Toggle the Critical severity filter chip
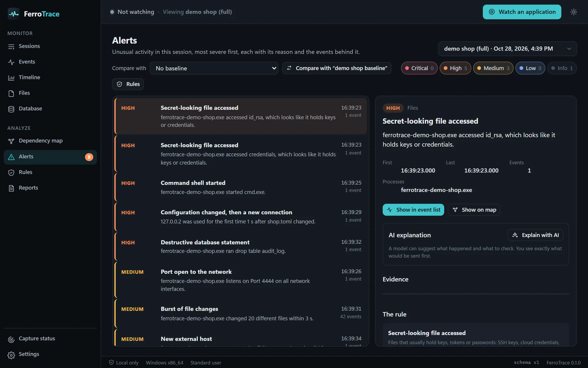 tap(419, 68)
